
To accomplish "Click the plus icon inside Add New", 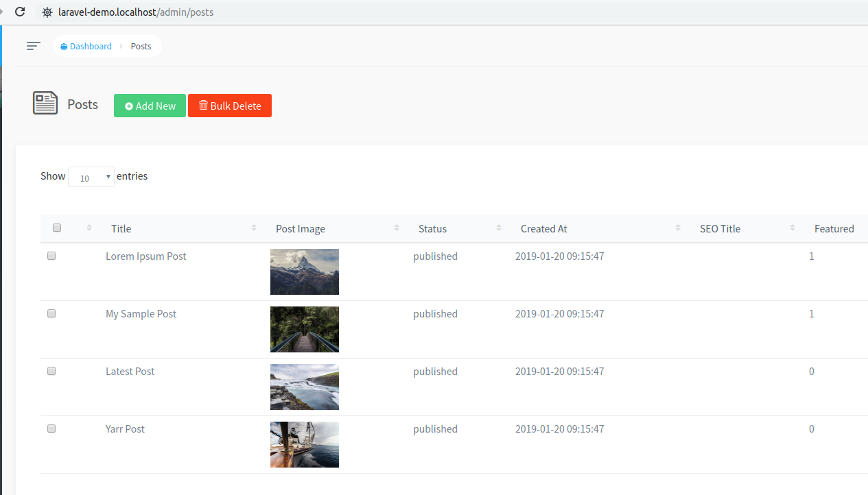I will click(x=130, y=106).
